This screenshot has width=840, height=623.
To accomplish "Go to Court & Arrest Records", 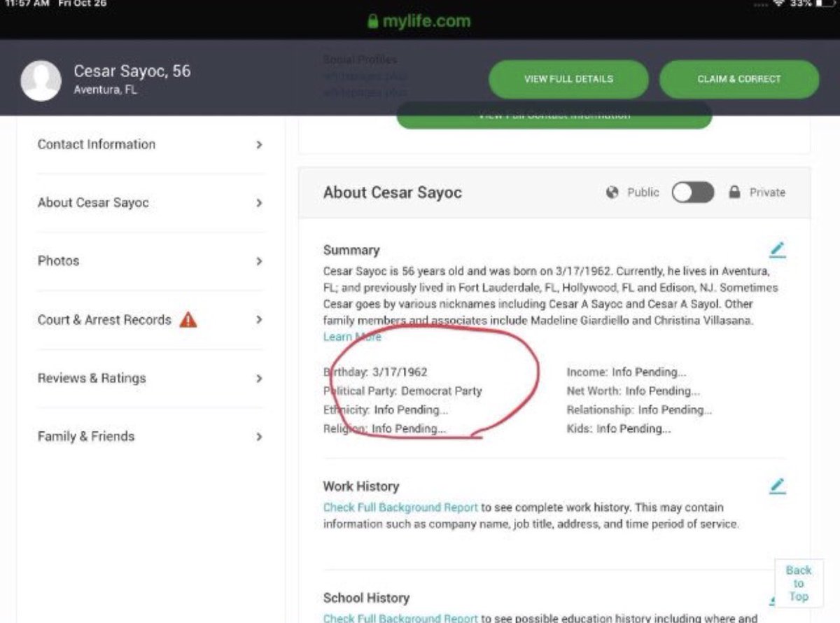I will click(104, 320).
